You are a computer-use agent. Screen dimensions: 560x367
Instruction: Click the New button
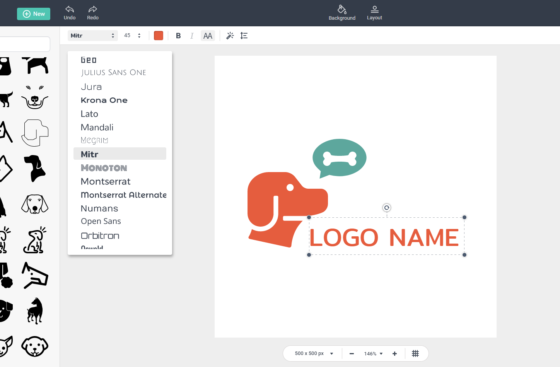[34, 14]
